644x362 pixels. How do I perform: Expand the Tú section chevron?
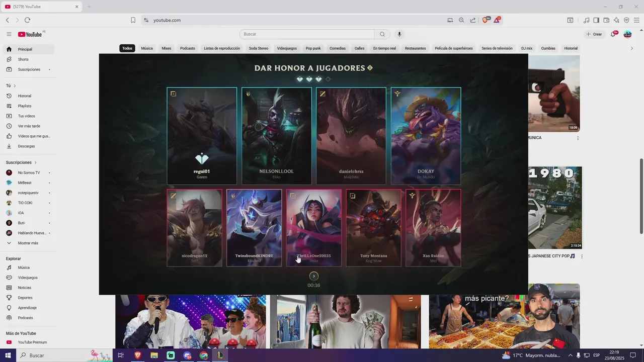[15, 86]
